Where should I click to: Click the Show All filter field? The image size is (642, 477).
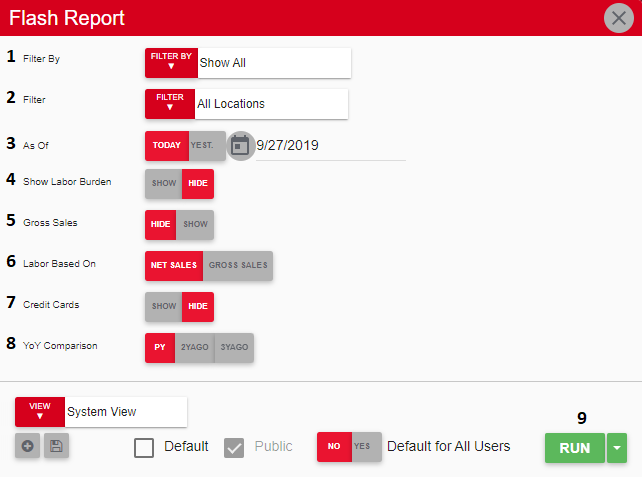(274, 63)
